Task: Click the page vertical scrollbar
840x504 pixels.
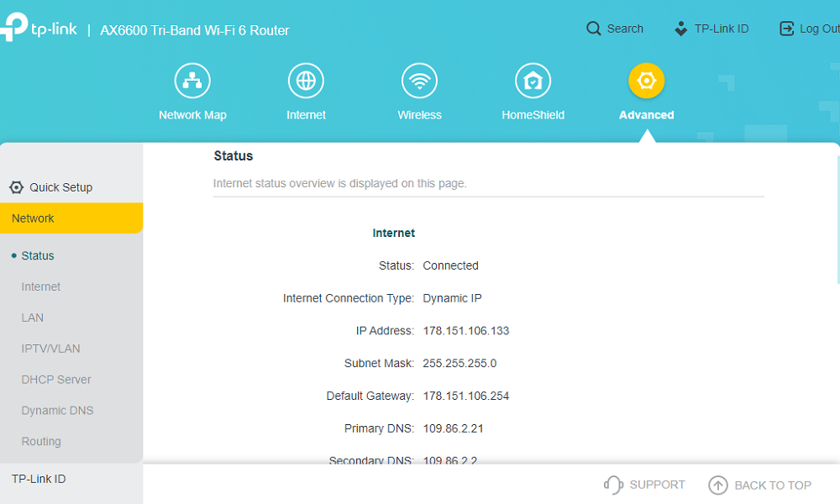Action: [837, 219]
